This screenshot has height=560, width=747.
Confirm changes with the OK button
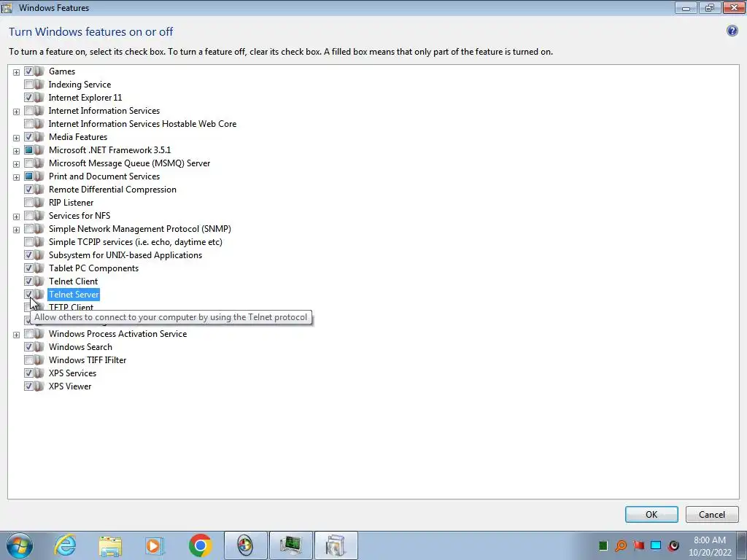tap(651, 514)
